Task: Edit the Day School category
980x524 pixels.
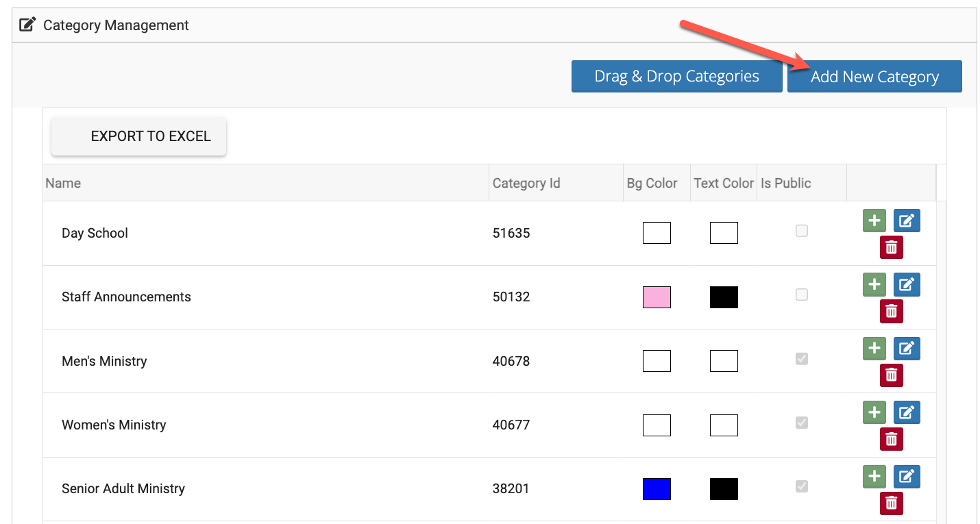Action: pyautogui.click(x=906, y=221)
